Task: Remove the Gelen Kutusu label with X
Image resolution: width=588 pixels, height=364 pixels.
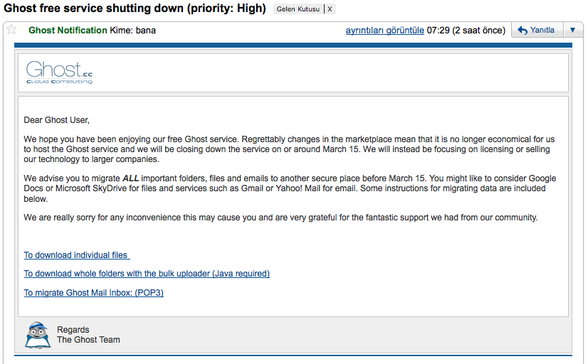Action: 330,9
